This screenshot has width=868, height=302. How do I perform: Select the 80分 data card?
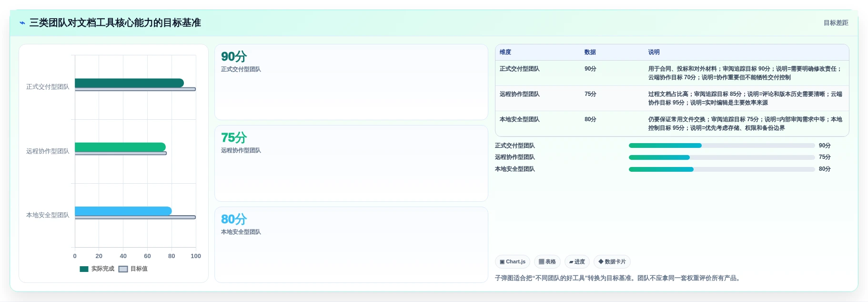351,245
